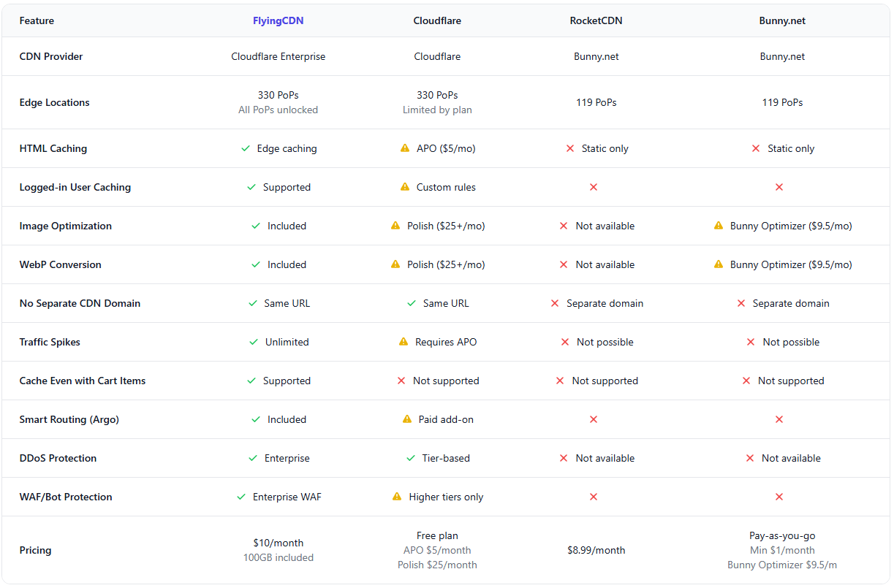The image size is (894, 588).
Task: Click warning icon in Bunny.net Image Optimization cell
Action: tap(719, 226)
